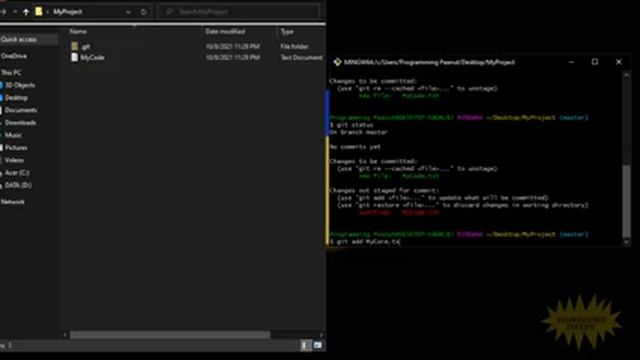Open Pictures folder in sidebar
Viewport: 640px width, 360px height.
click(x=16, y=148)
